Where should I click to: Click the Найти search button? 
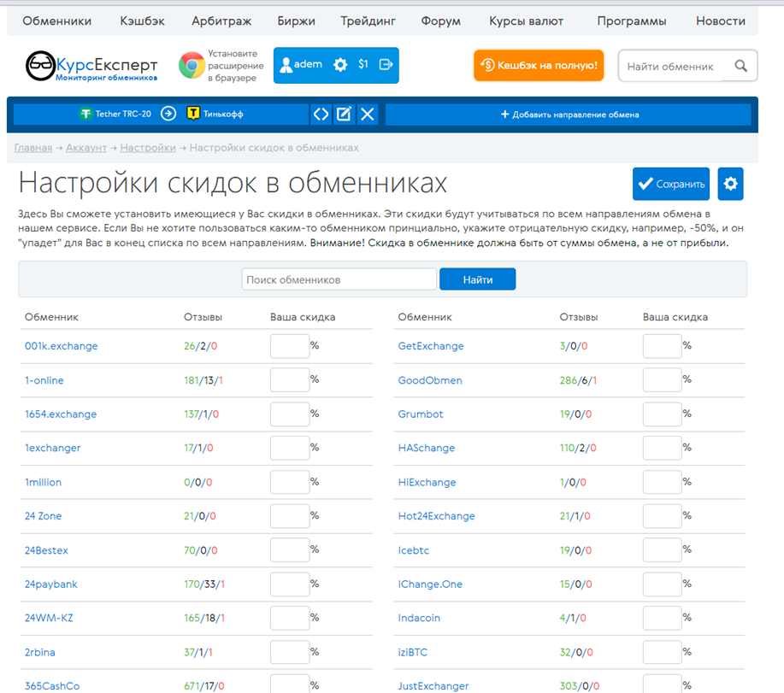pos(478,279)
